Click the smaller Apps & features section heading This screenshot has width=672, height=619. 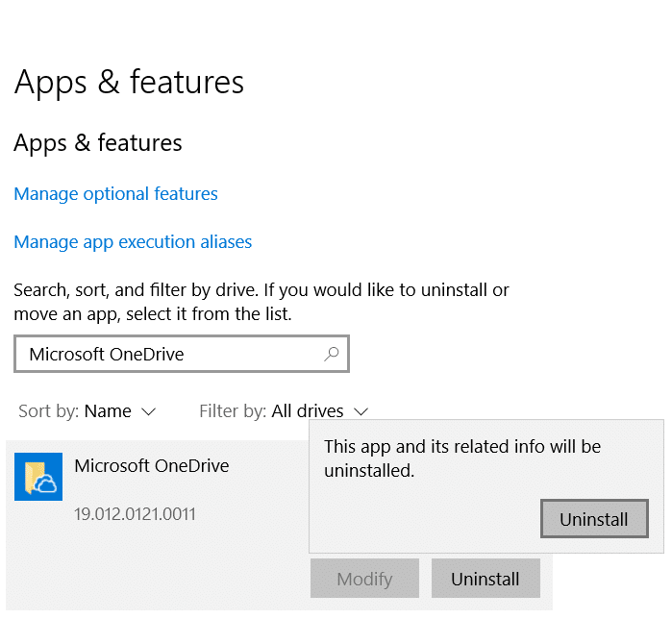(x=98, y=143)
